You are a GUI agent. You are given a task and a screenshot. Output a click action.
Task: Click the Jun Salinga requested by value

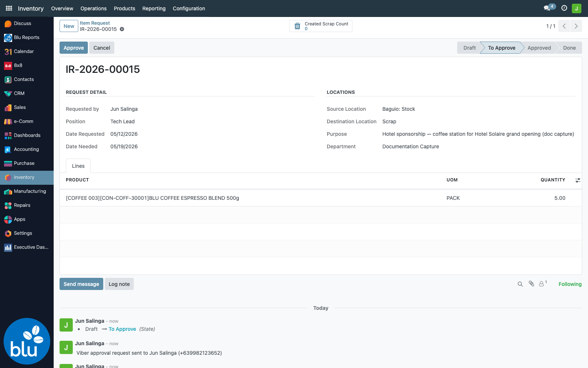pyautogui.click(x=124, y=109)
